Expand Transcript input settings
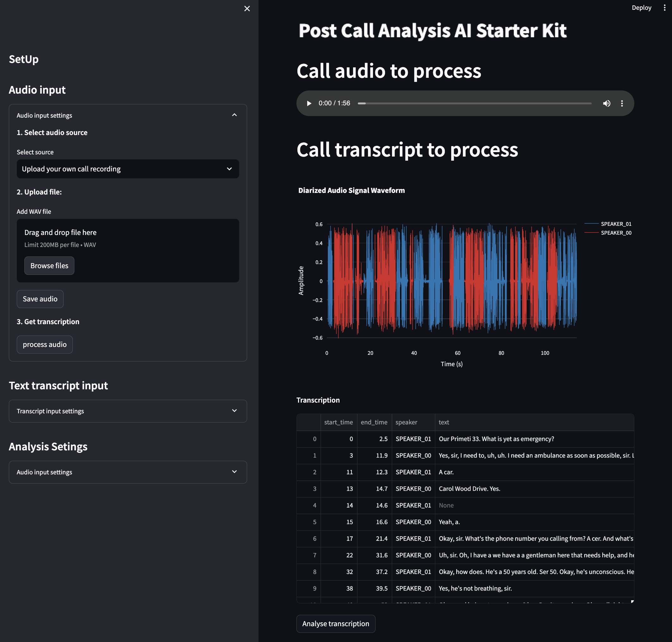This screenshot has height=642, width=672. click(x=128, y=411)
